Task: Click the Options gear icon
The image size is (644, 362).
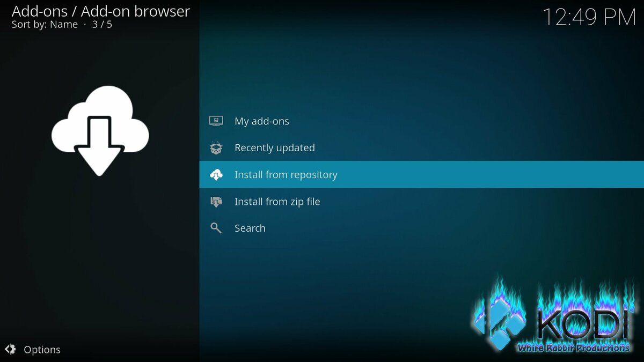Action: coord(10,350)
